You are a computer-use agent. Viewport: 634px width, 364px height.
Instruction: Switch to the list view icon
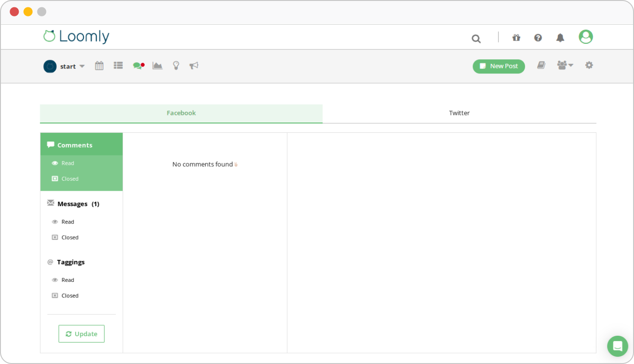point(118,66)
